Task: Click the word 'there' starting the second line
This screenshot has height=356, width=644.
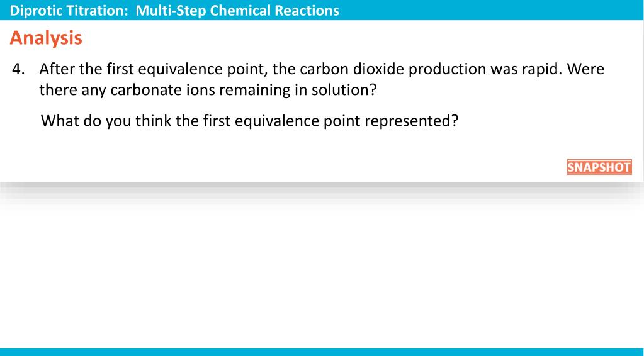Action: pyautogui.click(x=57, y=90)
